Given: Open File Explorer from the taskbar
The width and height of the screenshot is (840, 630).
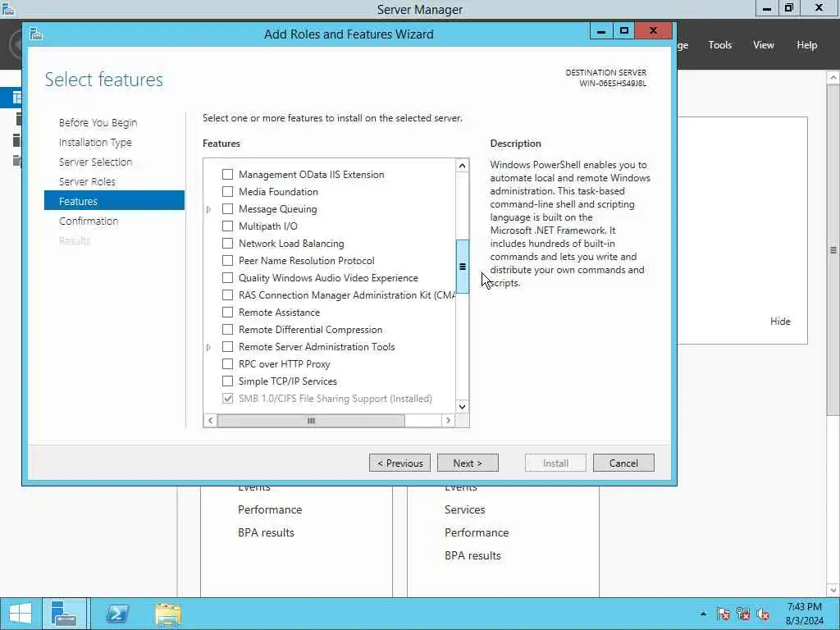Looking at the screenshot, I should (167, 614).
